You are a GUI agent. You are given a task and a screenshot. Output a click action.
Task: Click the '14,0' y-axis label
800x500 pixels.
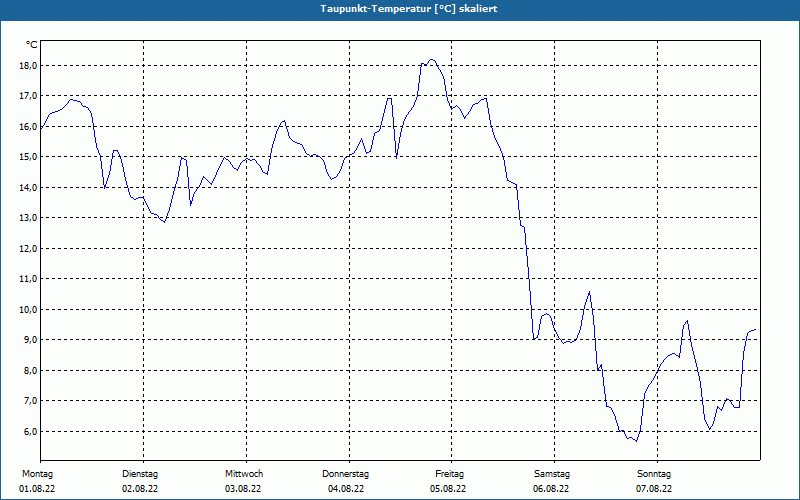(28, 187)
